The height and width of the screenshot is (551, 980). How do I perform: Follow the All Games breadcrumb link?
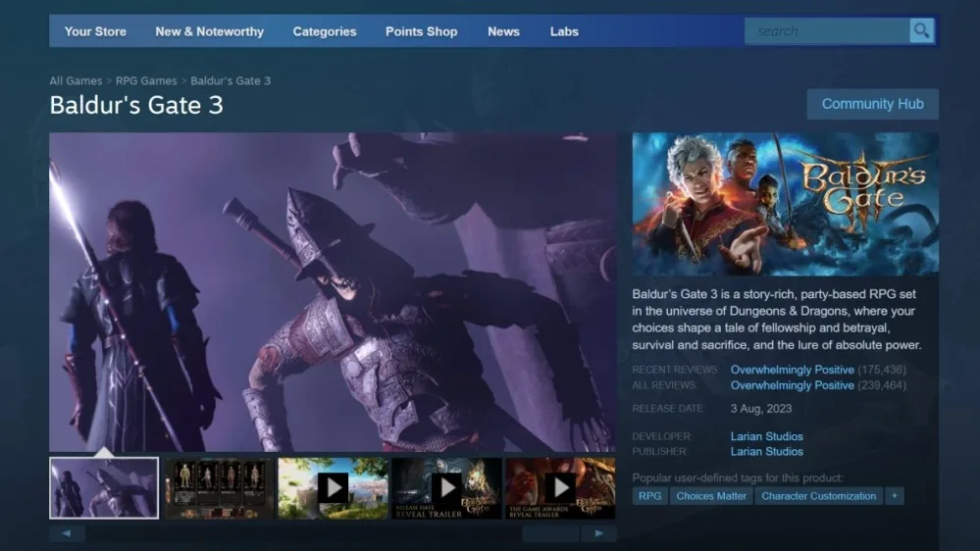click(x=76, y=80)
